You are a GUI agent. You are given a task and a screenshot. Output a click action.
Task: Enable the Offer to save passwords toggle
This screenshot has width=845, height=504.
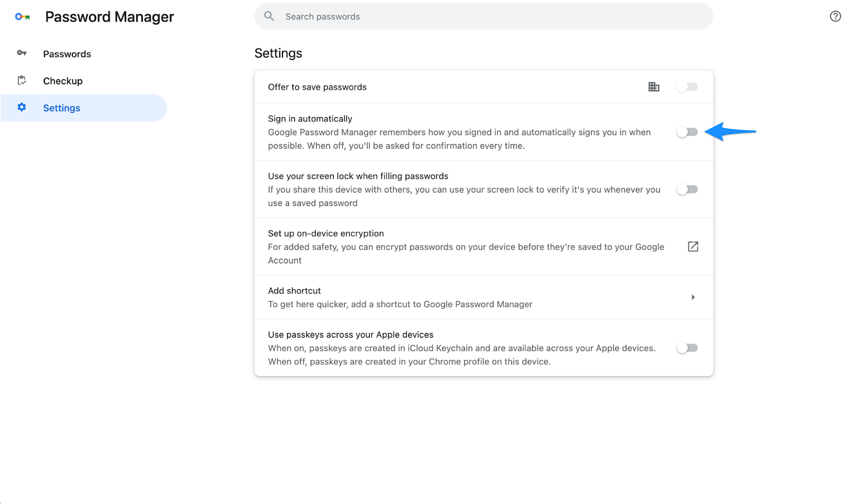tap(688, 87)
